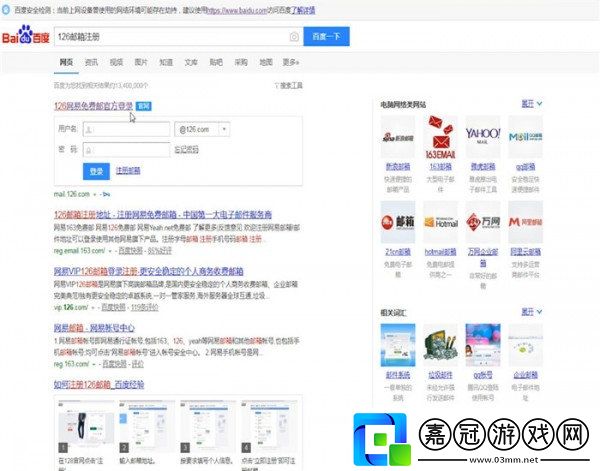Click the blue 登录 button

pos(96,171)
